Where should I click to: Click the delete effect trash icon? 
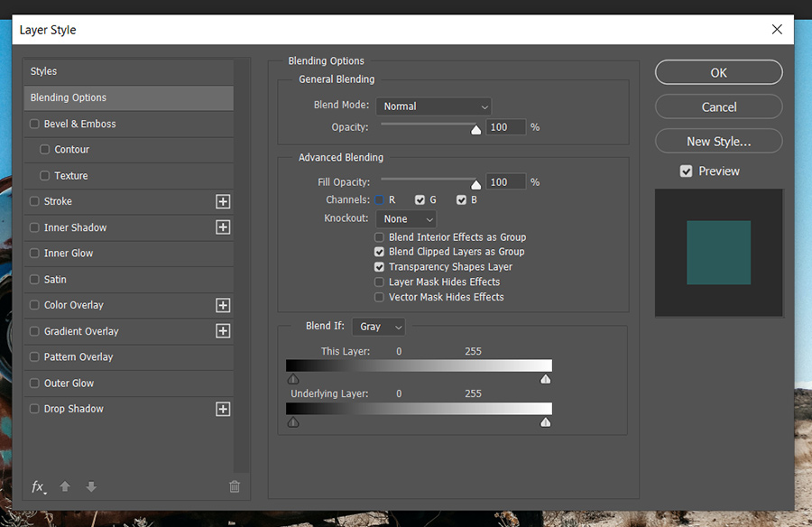pos(235,487)
